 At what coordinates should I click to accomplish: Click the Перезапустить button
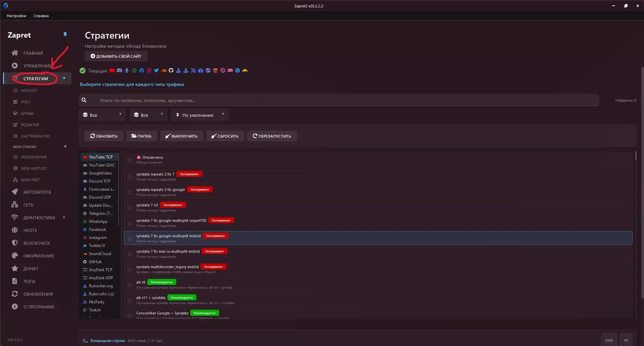(272, 136)
